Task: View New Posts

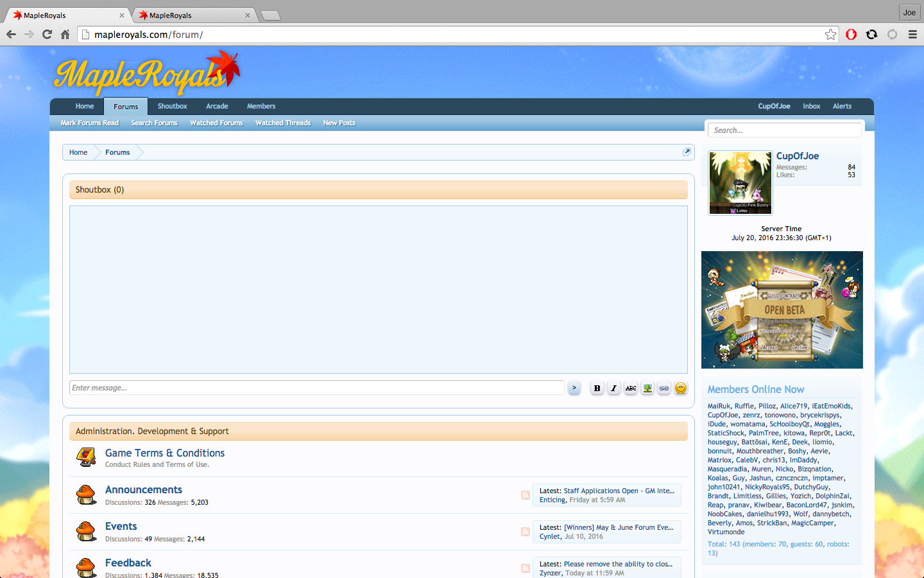Action: click(x=339, y=123)
